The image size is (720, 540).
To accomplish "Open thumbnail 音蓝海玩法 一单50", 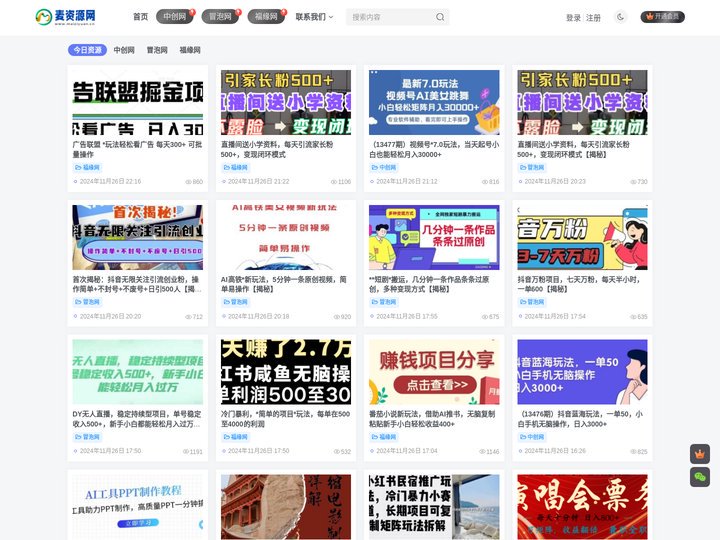I will click(582, 372).
